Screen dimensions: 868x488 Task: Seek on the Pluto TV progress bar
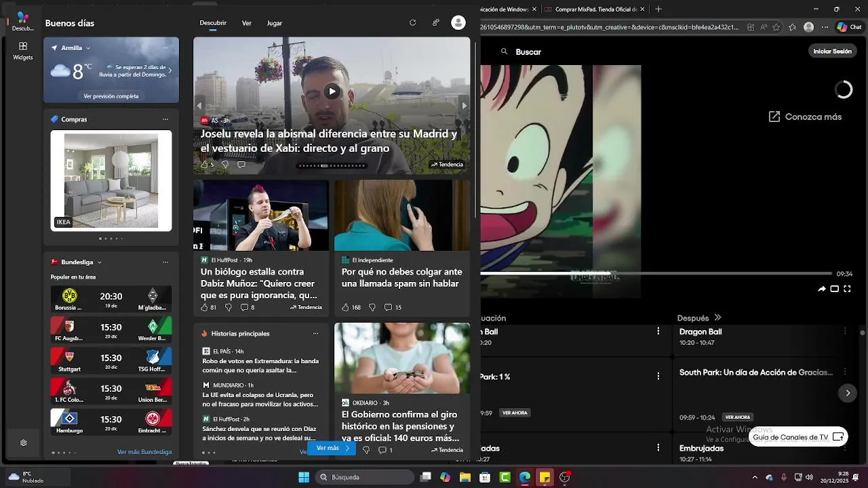pos(656,274)
